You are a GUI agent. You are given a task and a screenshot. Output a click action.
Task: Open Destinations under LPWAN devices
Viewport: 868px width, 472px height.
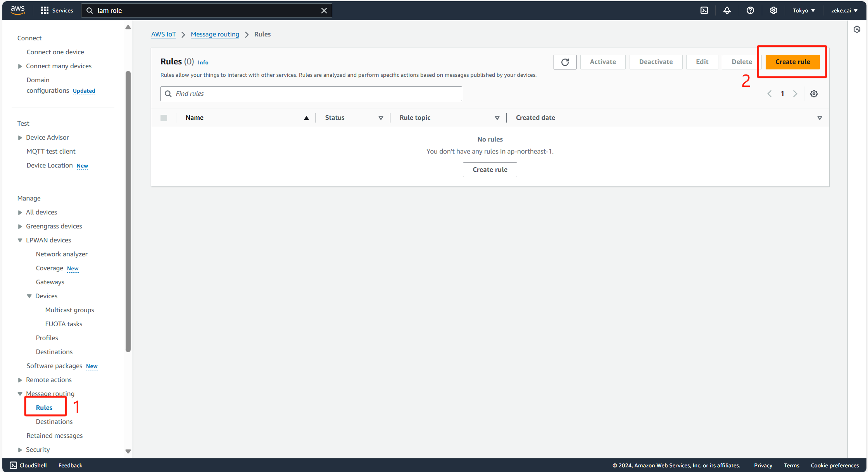pyautogui.click(x=54, y=352)
